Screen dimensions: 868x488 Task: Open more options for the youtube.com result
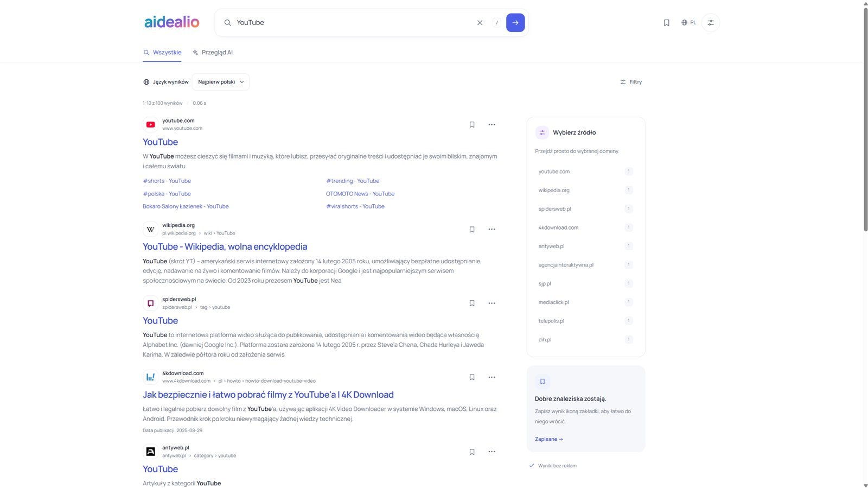coord(492,125)
